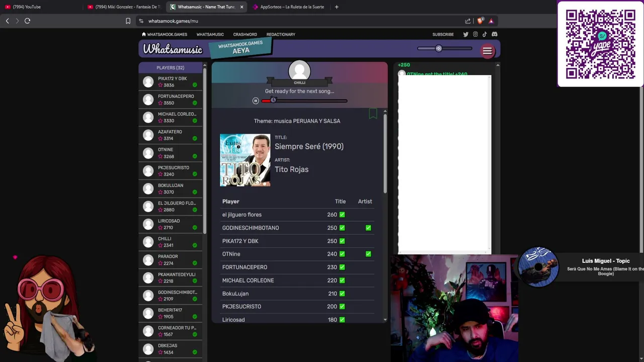This screenshot has width=644, height=362.
Task: Open the CRASHWORD nav item
Action: pos(245,34)
